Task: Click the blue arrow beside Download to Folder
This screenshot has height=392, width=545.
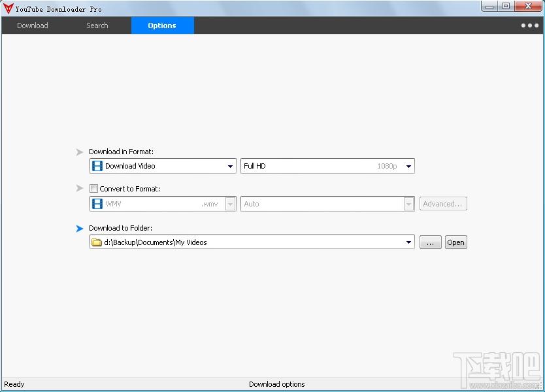Action: (80, 228)
